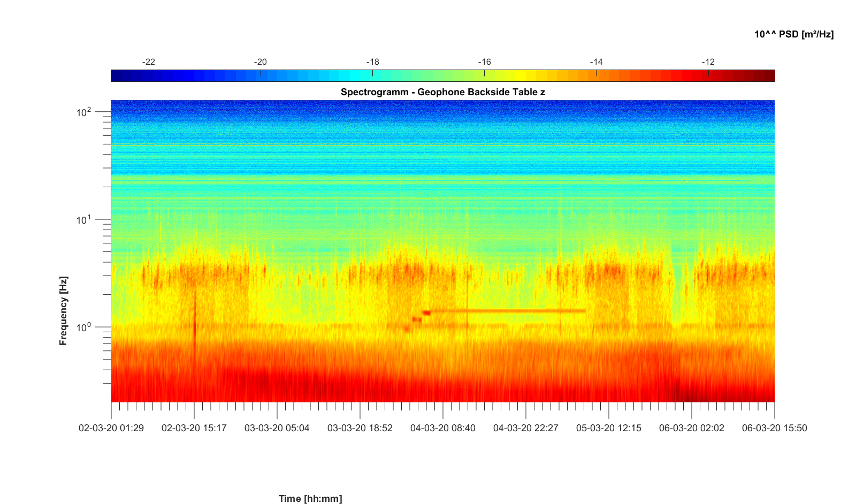This screenshot has height=504, width=856.
Task: Click the -22 colorbar tick label
Action: click(148, 62)
